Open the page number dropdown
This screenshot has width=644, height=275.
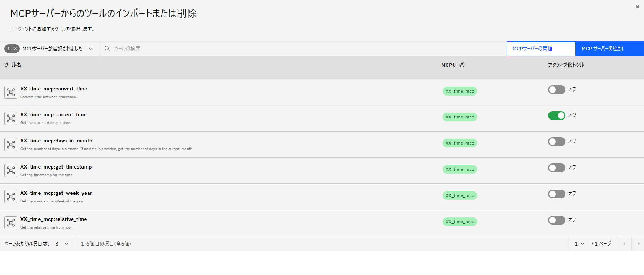(x=579, y=244)
